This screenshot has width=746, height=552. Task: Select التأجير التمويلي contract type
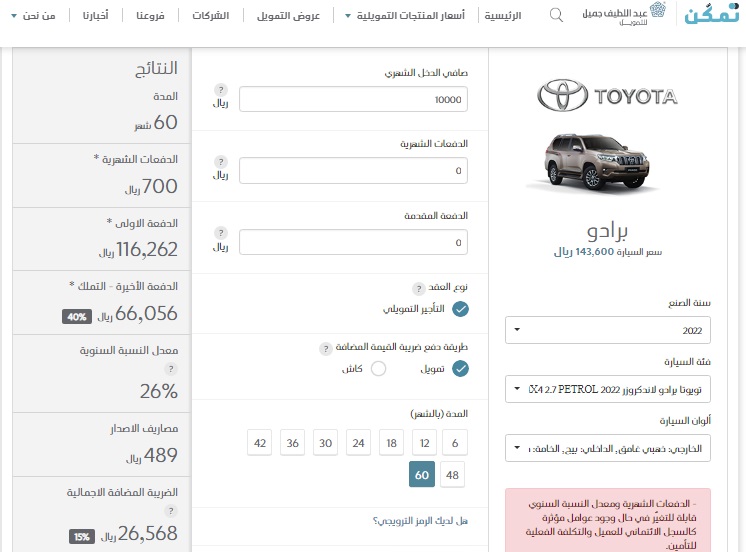[460, 309]
